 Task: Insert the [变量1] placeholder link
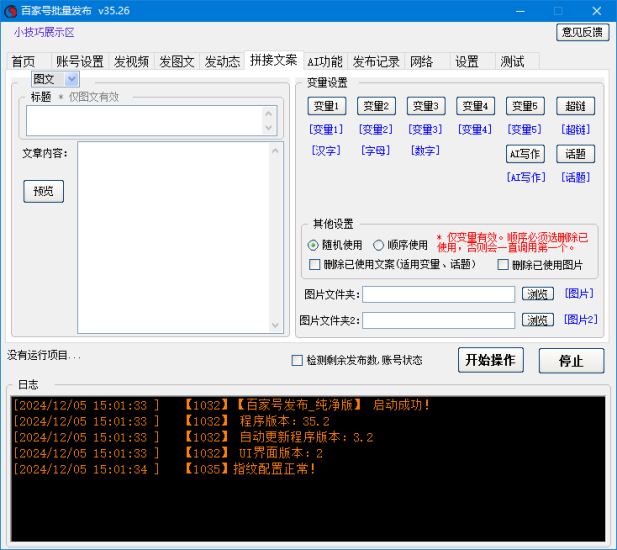click(326, 129)
